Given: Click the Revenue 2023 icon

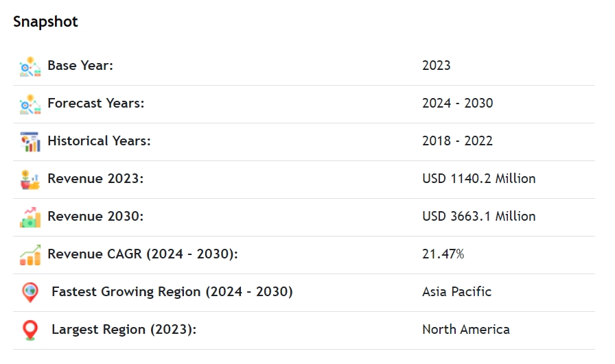Looking at the screenshot, I should coord(30,180).
